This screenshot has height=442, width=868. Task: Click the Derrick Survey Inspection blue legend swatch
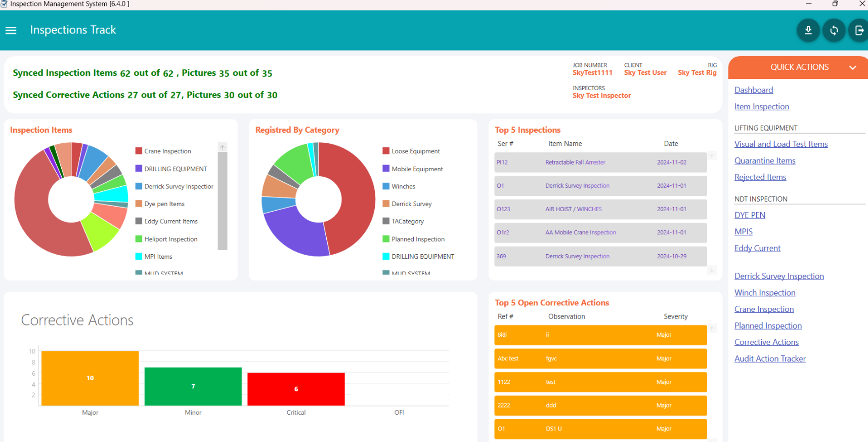pos(139,186)
